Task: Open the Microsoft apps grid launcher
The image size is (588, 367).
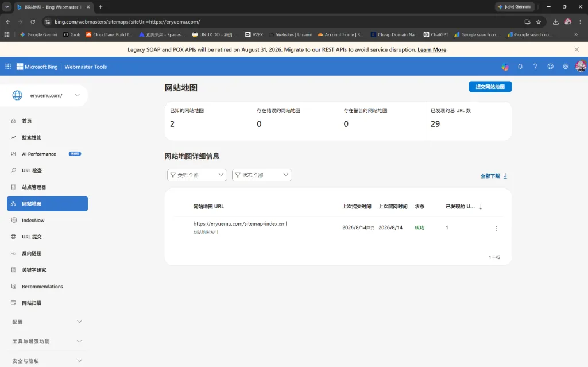Action: click(x=8, y=67)
